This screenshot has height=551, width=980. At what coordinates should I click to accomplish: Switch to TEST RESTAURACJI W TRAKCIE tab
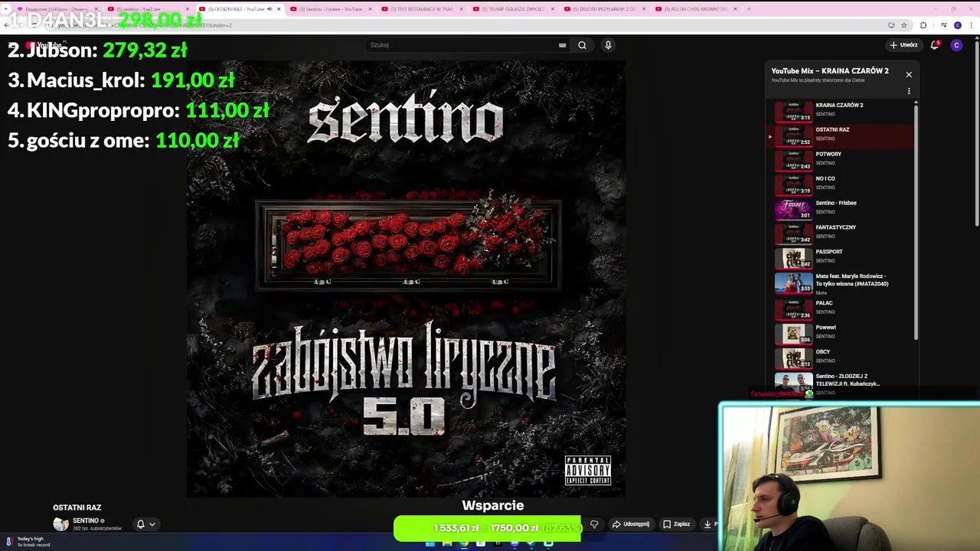[421, 9]
